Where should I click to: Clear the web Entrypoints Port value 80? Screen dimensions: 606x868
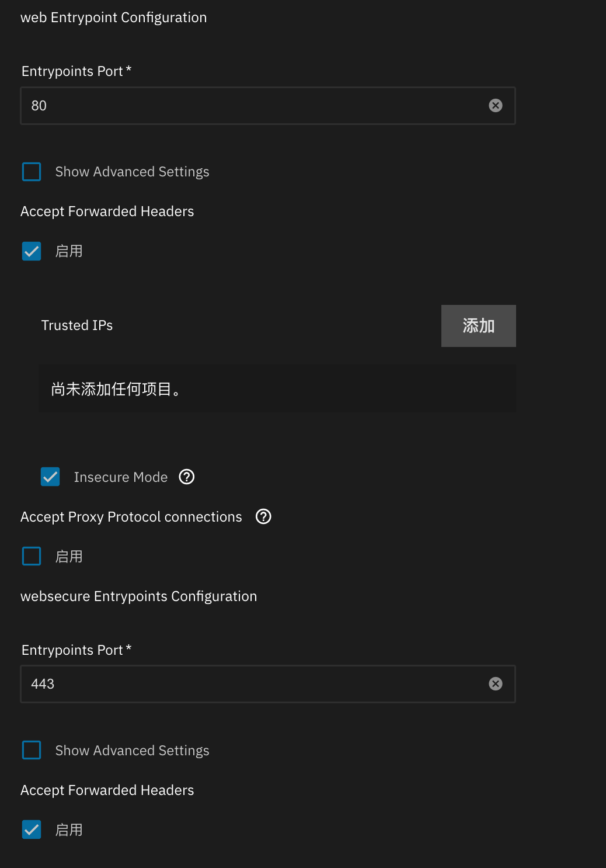(495, 106)
